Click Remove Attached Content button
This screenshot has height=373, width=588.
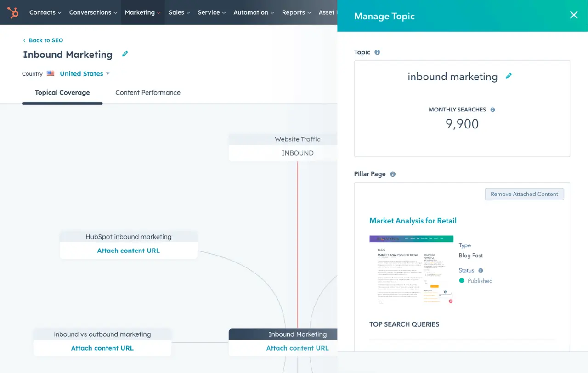coord(524,194)
